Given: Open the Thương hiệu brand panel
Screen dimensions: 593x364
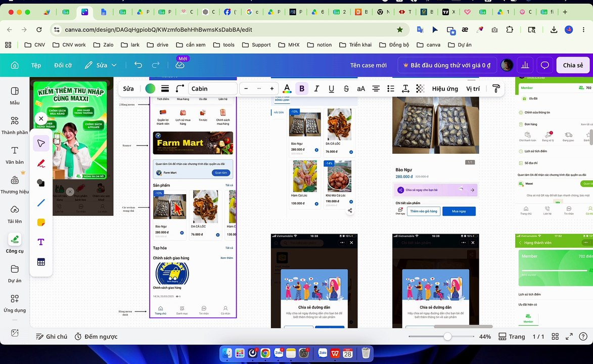Looking at the screenshot, I should pyautogui.click(x=14, y=185).
